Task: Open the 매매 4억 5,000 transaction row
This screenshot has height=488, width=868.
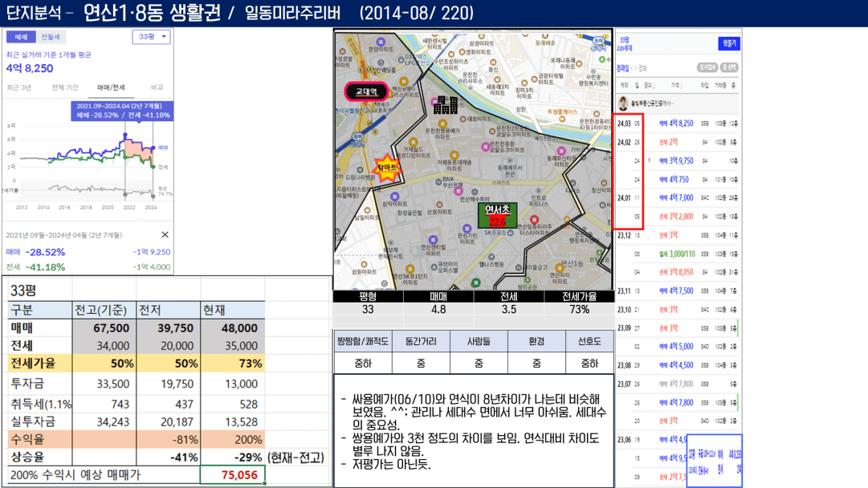Action: 678,347
